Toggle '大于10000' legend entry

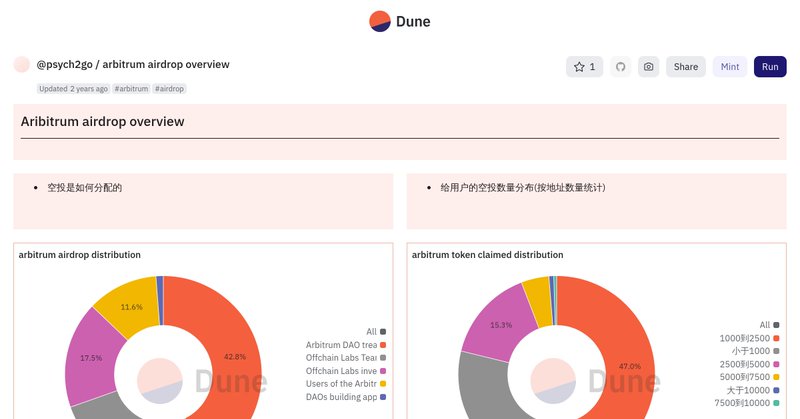coord(753,390)
